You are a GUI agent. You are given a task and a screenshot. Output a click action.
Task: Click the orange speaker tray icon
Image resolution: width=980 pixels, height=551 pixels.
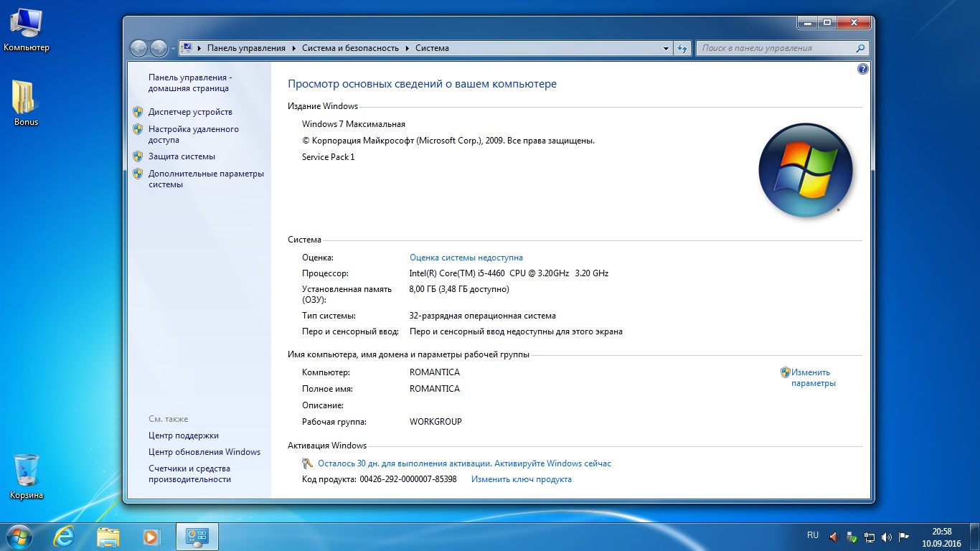(834, 536)
